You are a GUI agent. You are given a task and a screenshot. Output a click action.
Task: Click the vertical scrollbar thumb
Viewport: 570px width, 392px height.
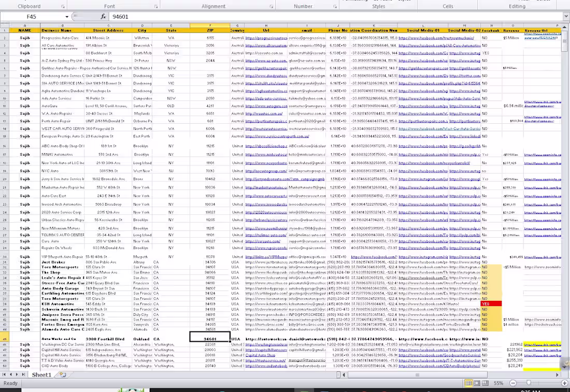(564, 41)
